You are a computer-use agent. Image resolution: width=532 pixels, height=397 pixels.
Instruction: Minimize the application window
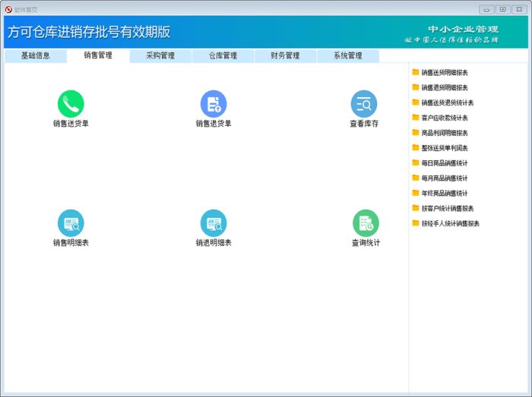coord(486,9)
